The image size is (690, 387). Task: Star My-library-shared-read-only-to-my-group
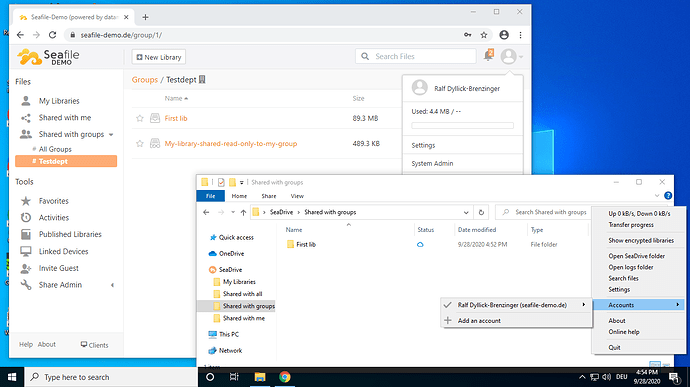(139, 144)
